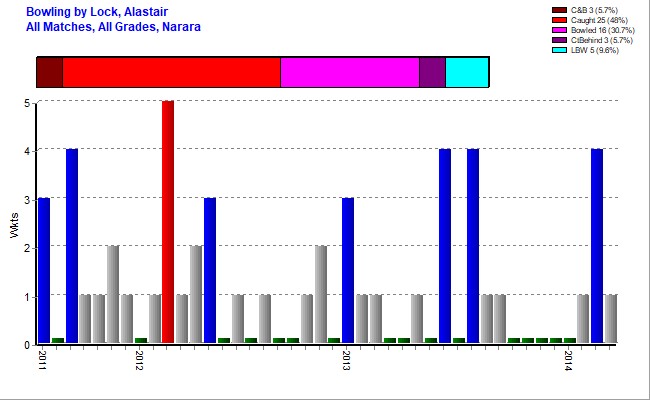Click the tall red 5-wicket bar
The image size is (650, 400).
168,222
